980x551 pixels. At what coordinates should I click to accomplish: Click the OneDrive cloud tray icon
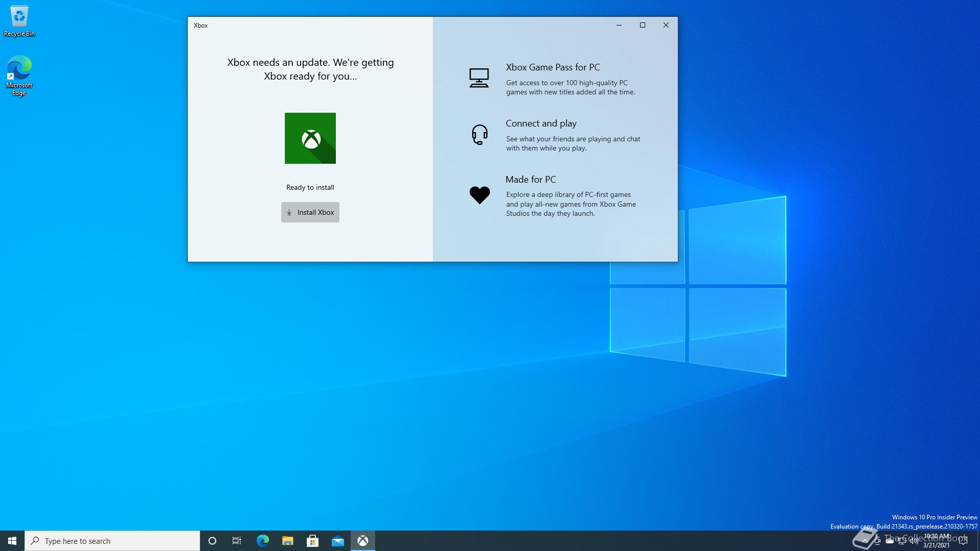(x=890, y=541)
